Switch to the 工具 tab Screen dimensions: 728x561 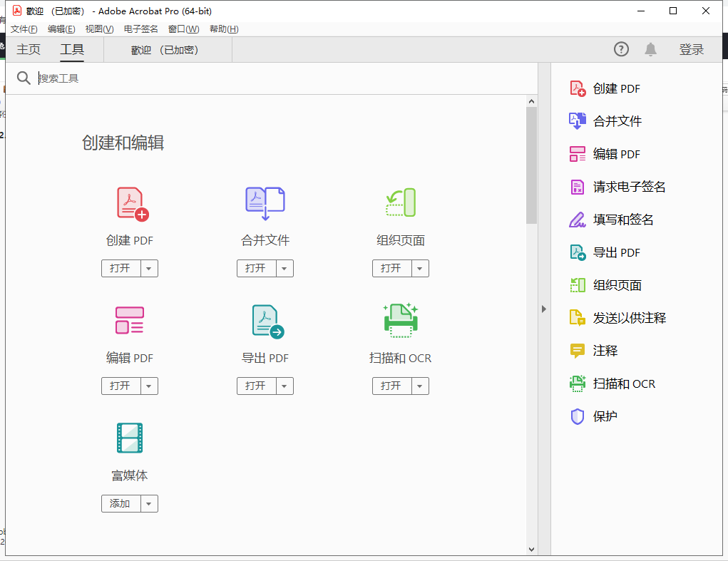(72, 49)
